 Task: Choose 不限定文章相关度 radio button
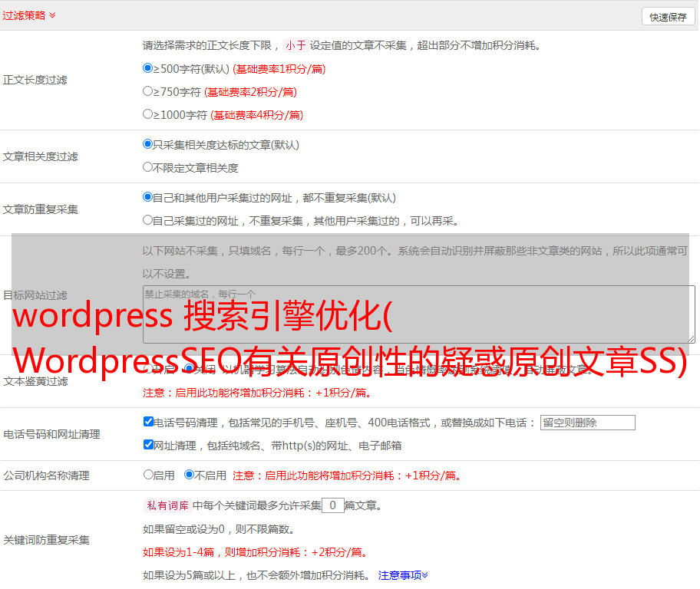148,167
